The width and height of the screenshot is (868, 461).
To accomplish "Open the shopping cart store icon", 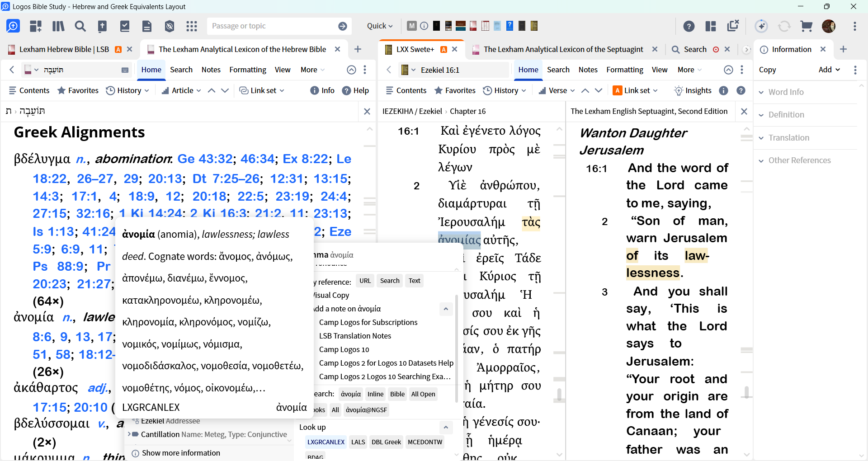I will [807, 26].
